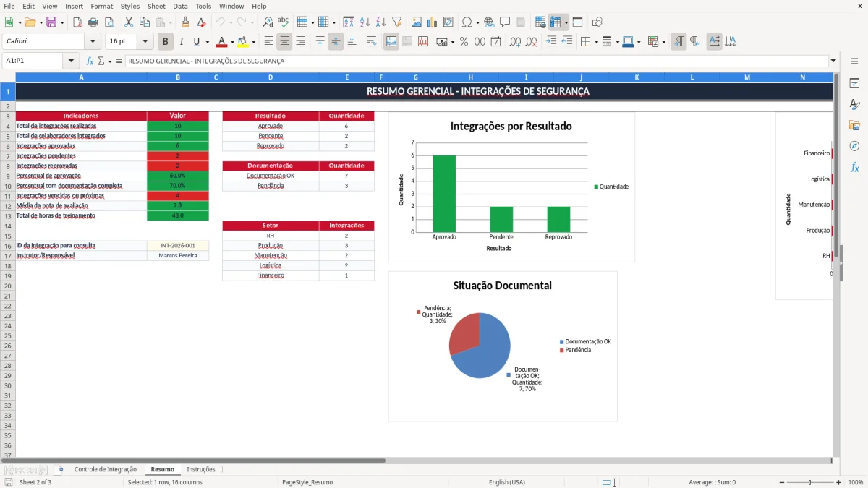Open the Borders dropdown arrow
This screenshot has width=868, height=488.
[597, 42]
